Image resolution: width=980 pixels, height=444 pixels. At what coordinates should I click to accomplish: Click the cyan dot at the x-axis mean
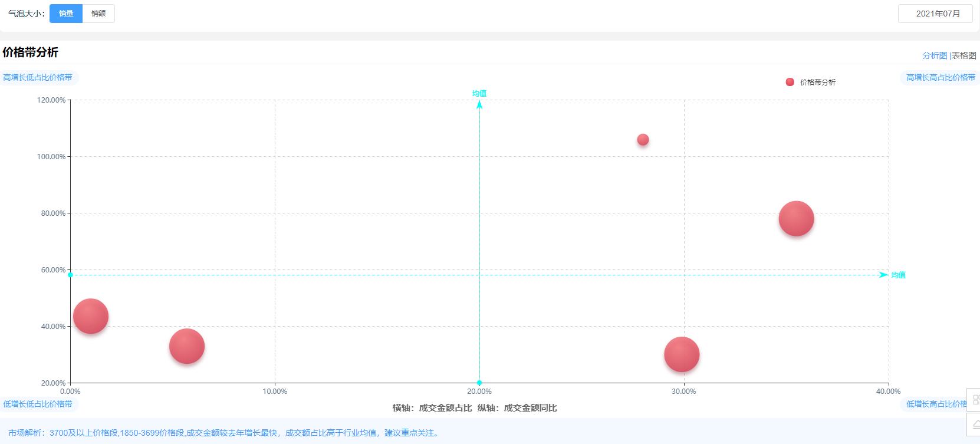(479, 383)
